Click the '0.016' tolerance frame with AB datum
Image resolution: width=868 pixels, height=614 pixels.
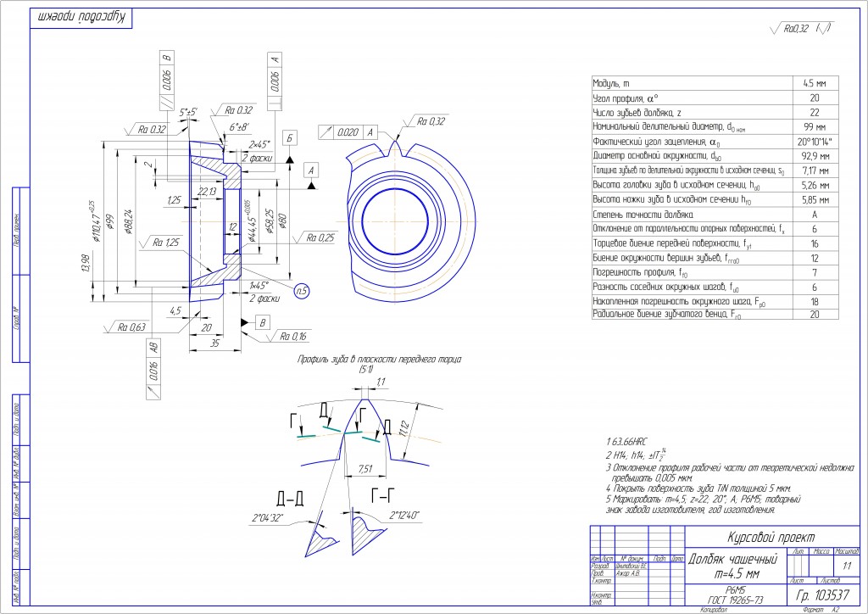153,368
